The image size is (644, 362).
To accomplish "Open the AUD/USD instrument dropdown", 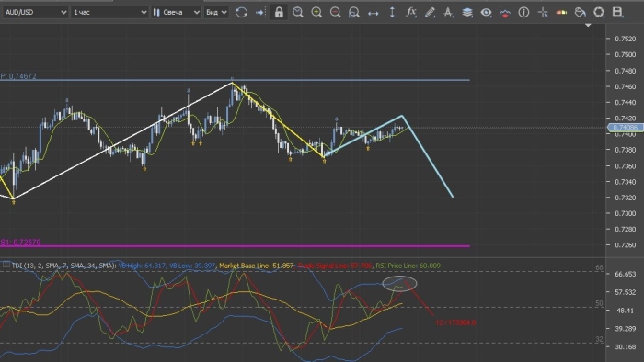I will pyautogui.click(x=35, y=12).
